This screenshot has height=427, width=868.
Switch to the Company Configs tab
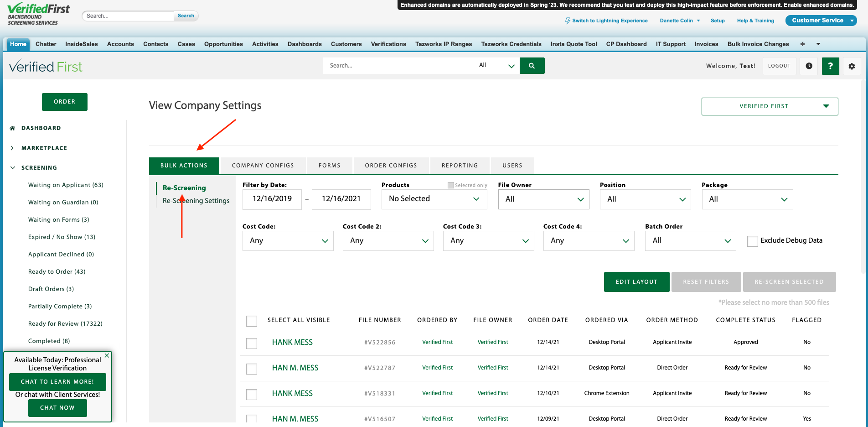pos(263,166)
